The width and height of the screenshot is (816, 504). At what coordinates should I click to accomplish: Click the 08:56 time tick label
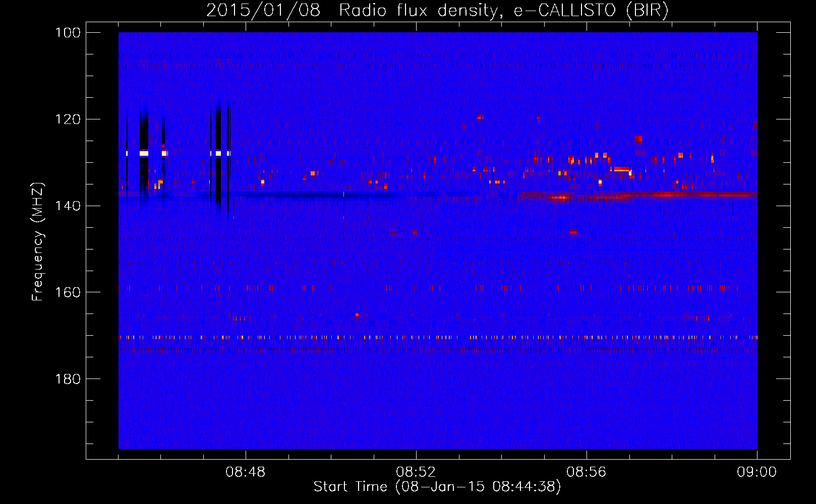pyautogui.click(x=587, y=472)
